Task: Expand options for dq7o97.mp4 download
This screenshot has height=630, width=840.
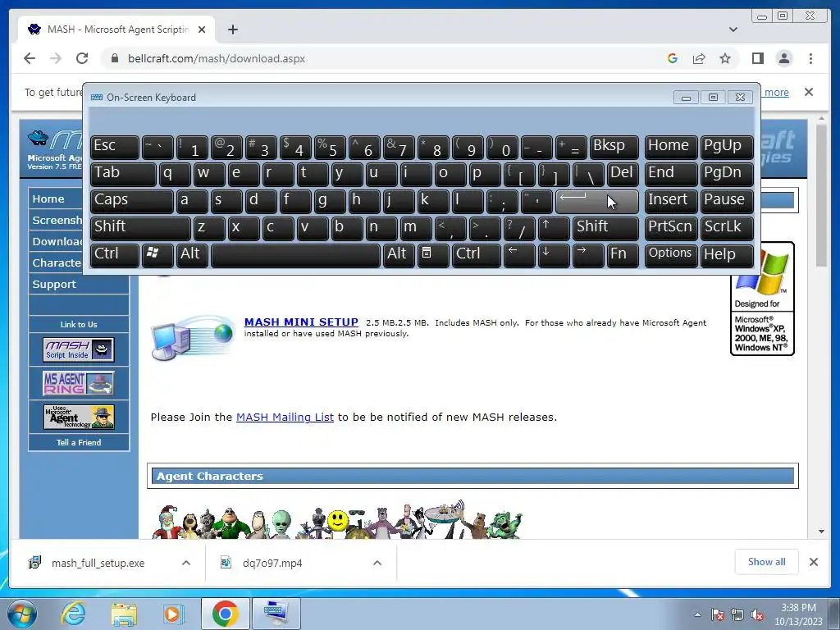Action: [377, 563]
